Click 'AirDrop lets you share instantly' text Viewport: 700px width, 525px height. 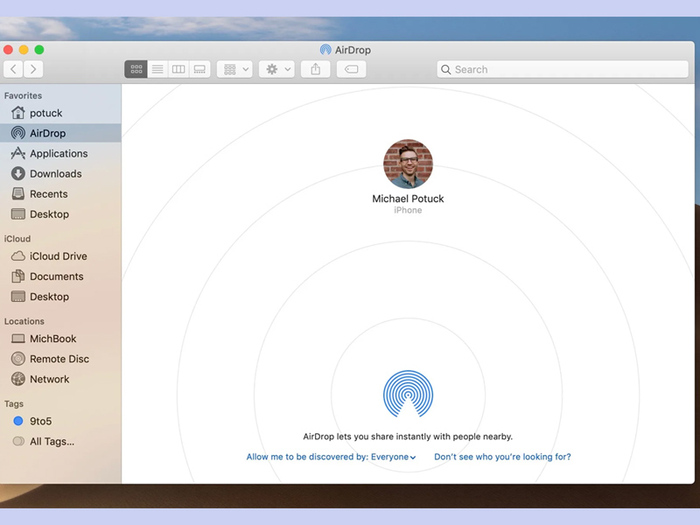pos(408,437)
